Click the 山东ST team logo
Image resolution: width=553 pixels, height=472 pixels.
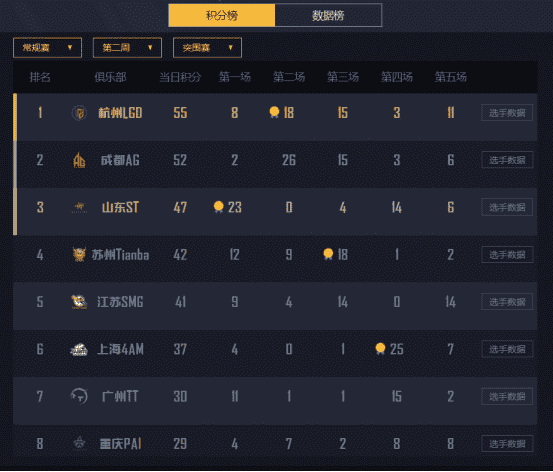click(79, 207)
